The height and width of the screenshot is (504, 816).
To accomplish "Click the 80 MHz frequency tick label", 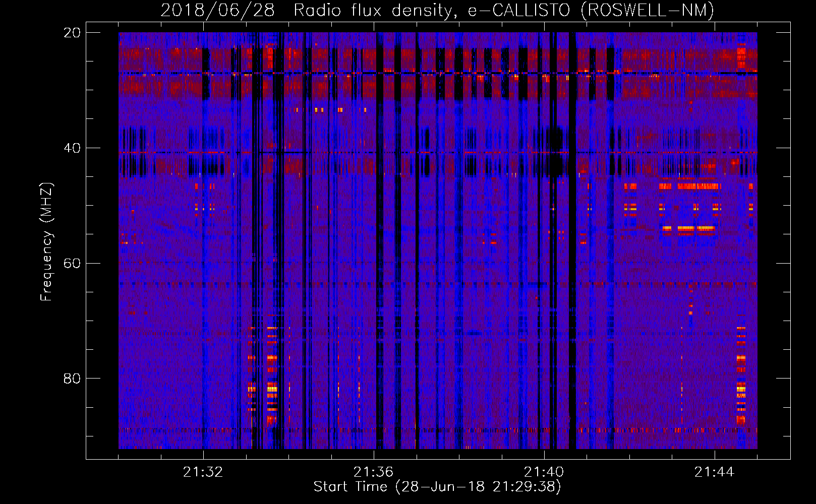I will point(72,379).
